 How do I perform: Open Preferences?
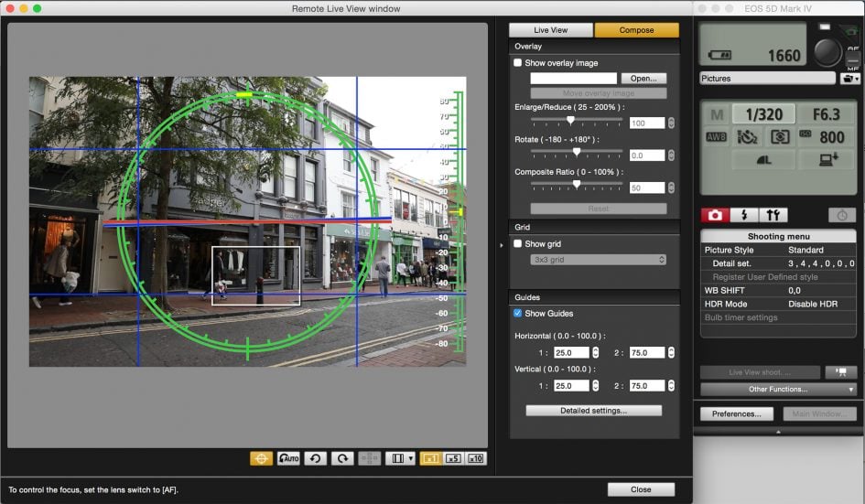click(x=737, y=413)
